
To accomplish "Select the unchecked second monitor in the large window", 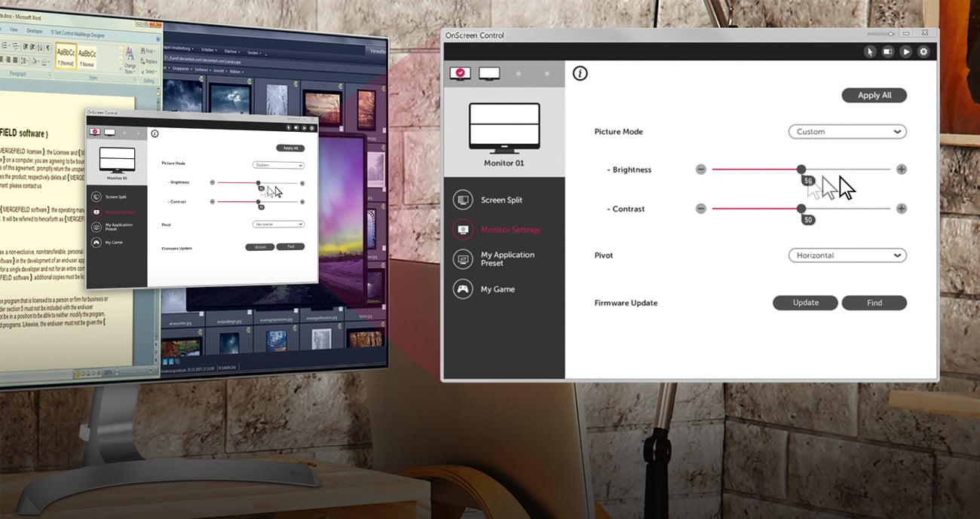I will [489, 73].
